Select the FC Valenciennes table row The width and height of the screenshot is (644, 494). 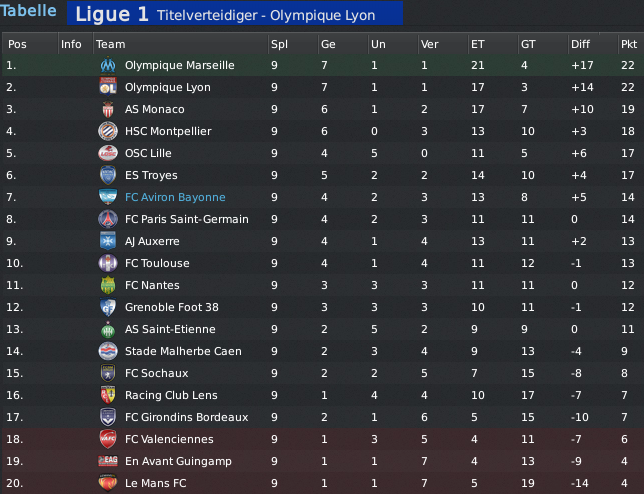coord(323,439)
